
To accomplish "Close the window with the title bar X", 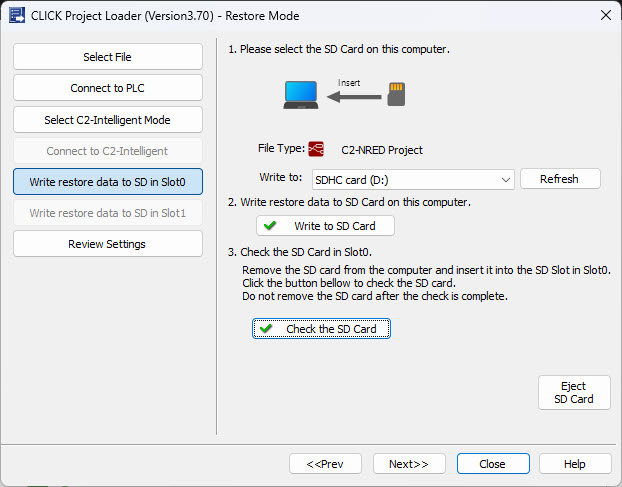I will point(606,15).
